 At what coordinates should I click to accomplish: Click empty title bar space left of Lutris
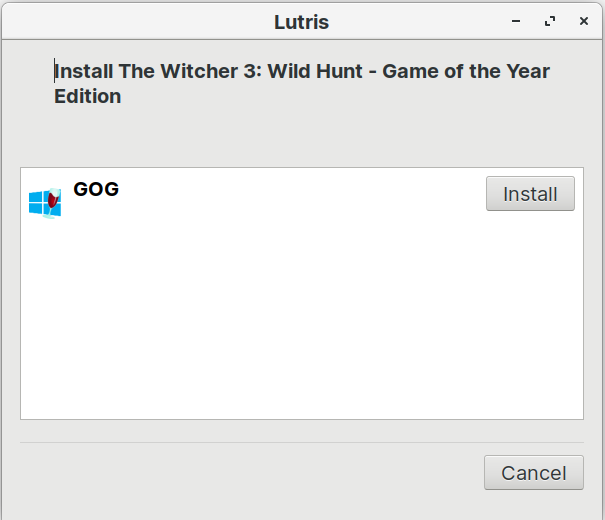pos(130,21)
